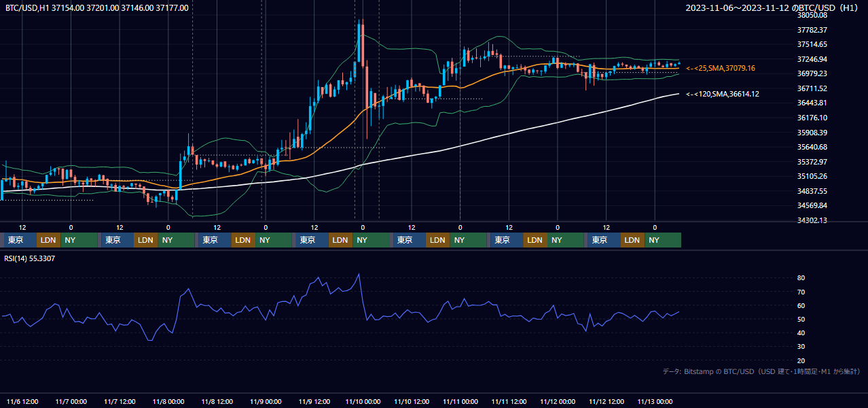Click the 11/7 12:00 date label
The height and width of the screenshot is (408, 868).
point(120,401)
